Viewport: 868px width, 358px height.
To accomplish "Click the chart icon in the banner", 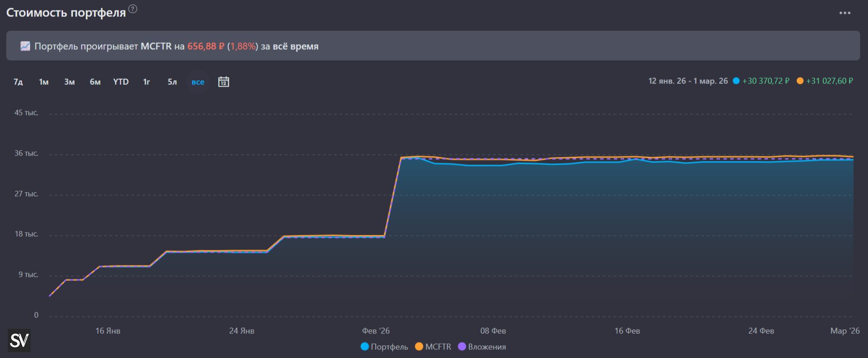I will [x=25, y=46].
